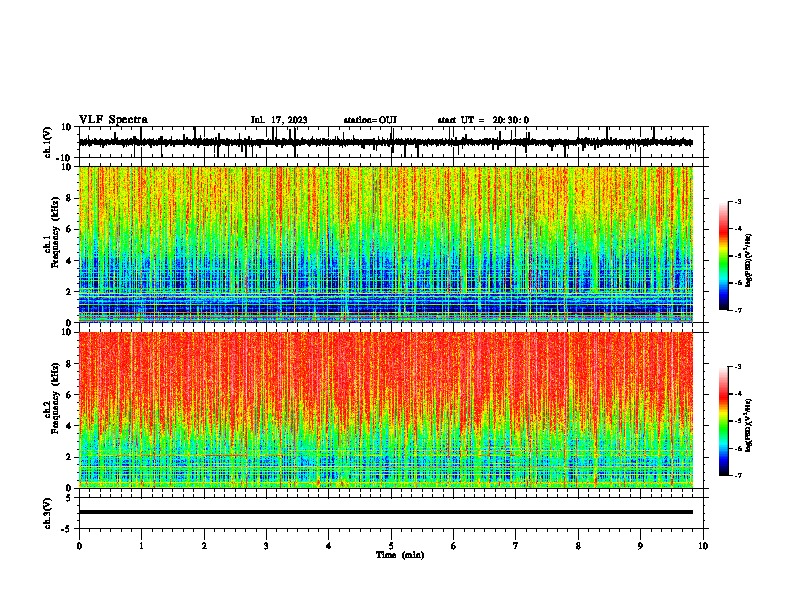
Task: Click time axis tick label "6"
Action: pyautogui.click(x=454, y=546)
